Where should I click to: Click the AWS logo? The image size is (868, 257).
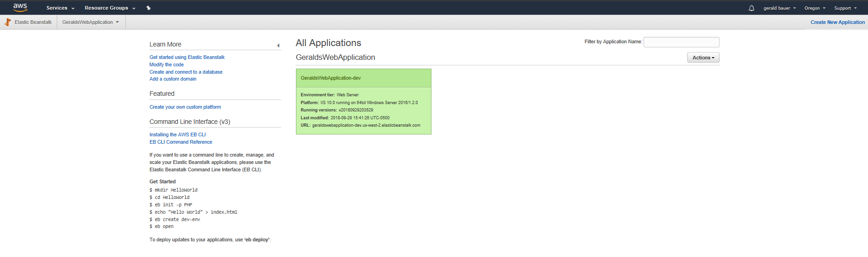[20, 7]
